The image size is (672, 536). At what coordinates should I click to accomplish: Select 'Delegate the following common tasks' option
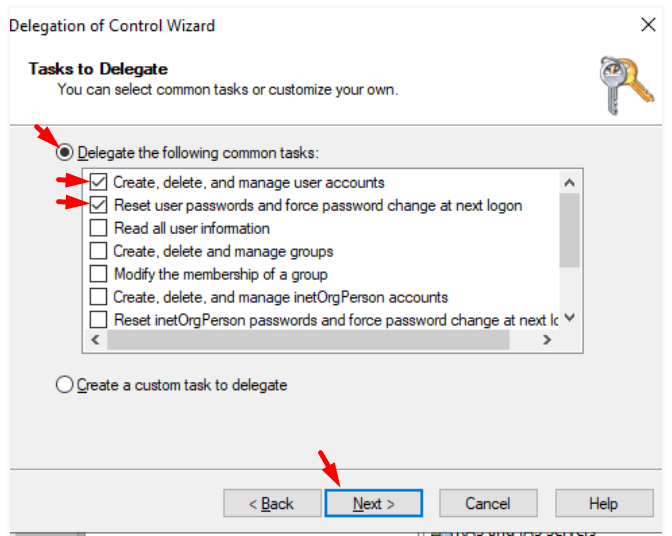coord(66,153)
